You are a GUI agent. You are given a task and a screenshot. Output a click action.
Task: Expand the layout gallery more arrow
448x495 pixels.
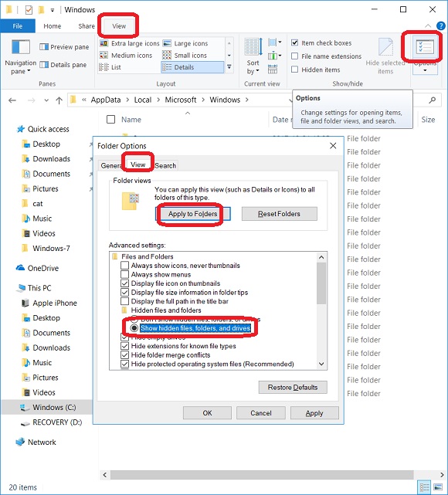[229, 67]
